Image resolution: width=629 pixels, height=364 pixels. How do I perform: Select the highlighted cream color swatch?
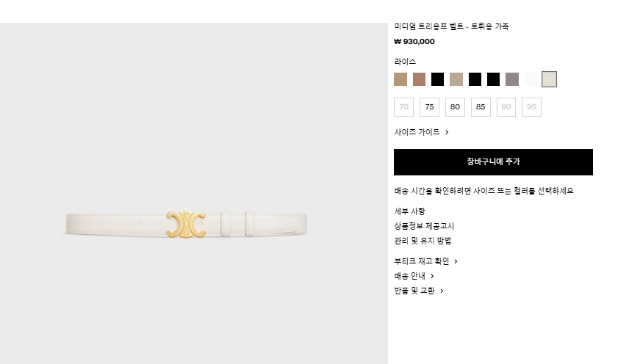coord(549,79)
